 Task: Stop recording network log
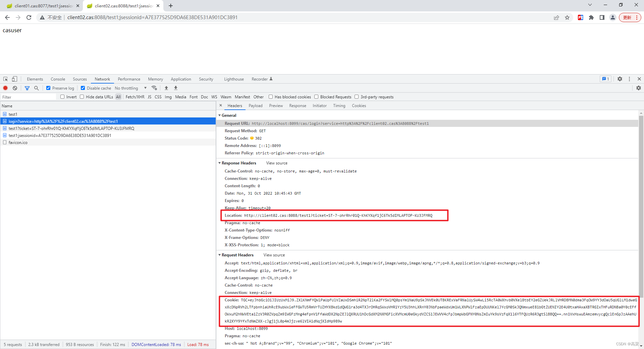pos(5,88)
